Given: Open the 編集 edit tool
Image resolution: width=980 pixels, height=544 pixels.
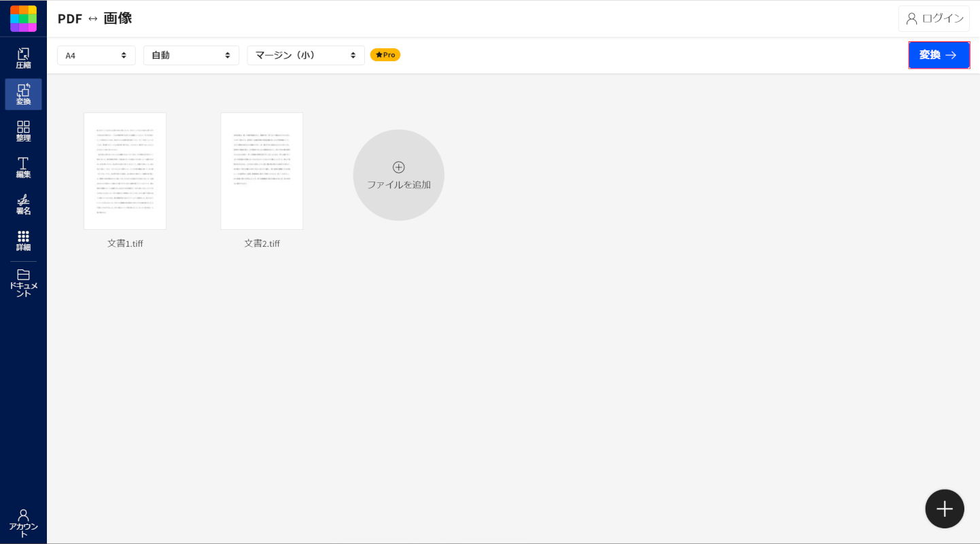Looking at the screenshot, I should tap(23, 168).
